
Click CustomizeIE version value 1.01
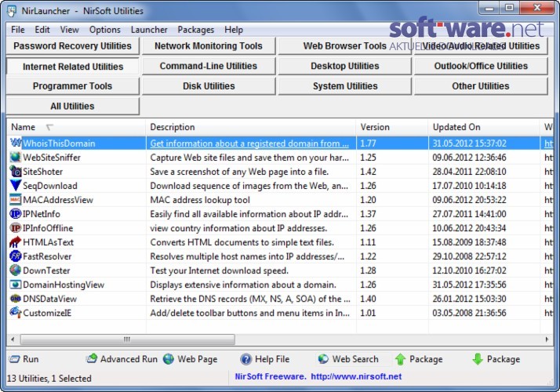click(368, 313)
